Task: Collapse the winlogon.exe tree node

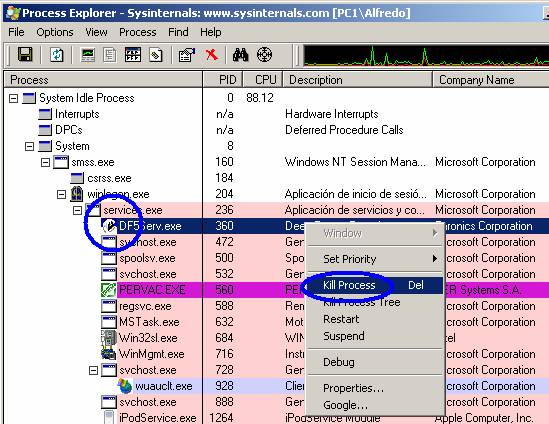Action: (x=61, y=194)
